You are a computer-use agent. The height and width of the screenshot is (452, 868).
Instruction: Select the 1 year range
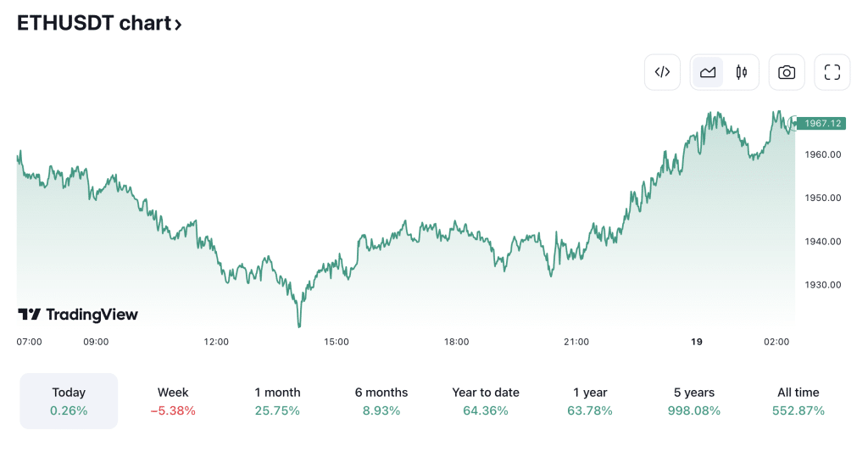click(x=590, y=401)
